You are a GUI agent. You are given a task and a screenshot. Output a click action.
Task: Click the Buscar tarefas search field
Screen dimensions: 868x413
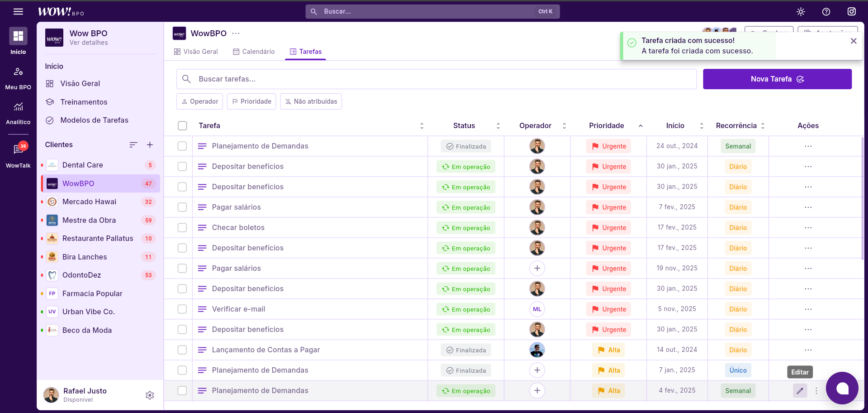tap(436, 79)
